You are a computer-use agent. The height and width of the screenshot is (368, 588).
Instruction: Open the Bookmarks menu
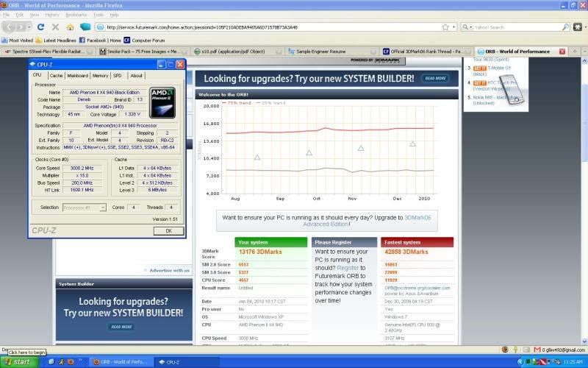point(76,15)
